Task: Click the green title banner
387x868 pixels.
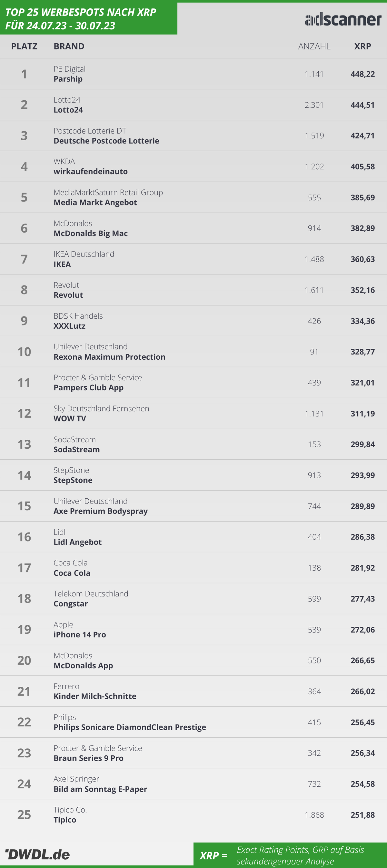Action: [x=89, y=18]
